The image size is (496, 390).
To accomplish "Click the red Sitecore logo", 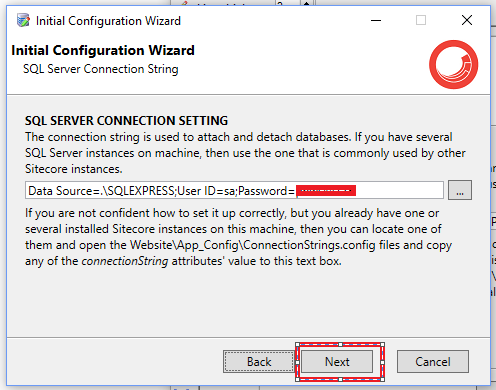I will [x=453, y=64].
